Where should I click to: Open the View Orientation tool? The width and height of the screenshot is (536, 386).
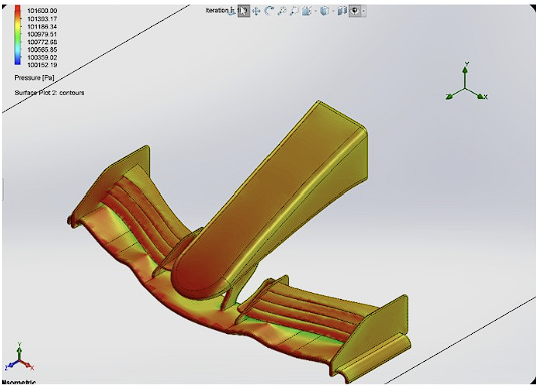[306, 11]
